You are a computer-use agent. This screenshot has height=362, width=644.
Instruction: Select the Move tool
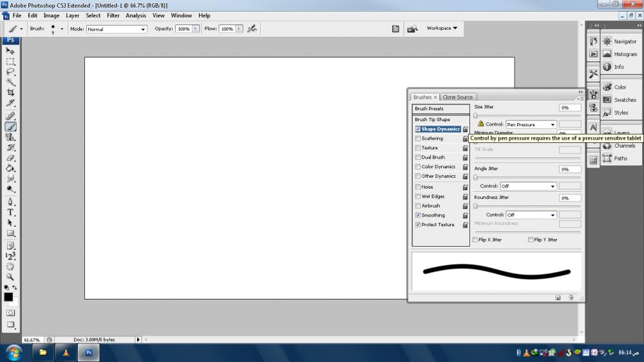tap(10, 51)
